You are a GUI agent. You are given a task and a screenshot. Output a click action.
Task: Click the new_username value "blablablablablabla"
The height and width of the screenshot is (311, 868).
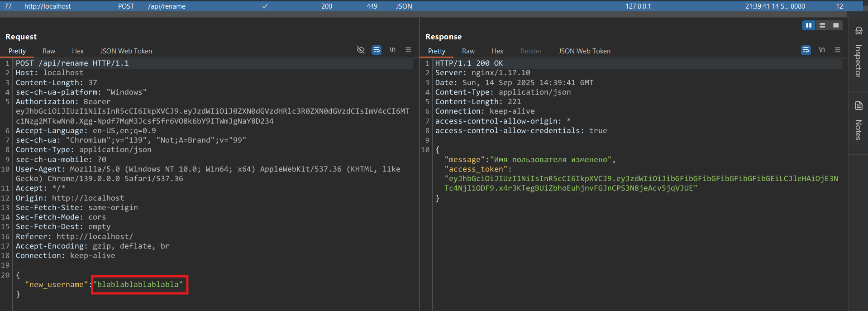[x=140, y=285]
